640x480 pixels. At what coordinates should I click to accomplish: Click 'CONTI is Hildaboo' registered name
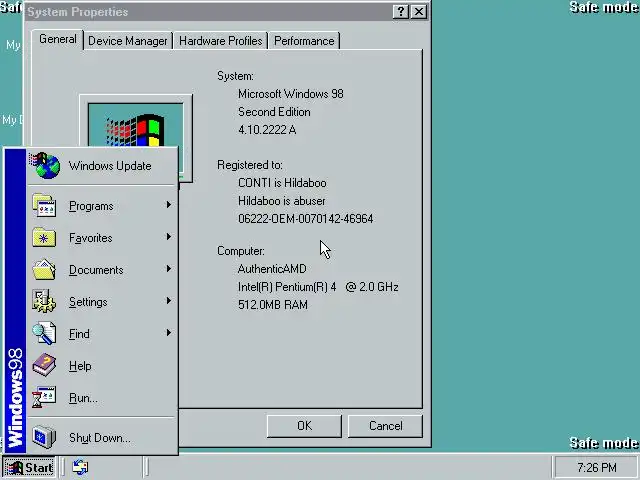(x=282, y=183)
